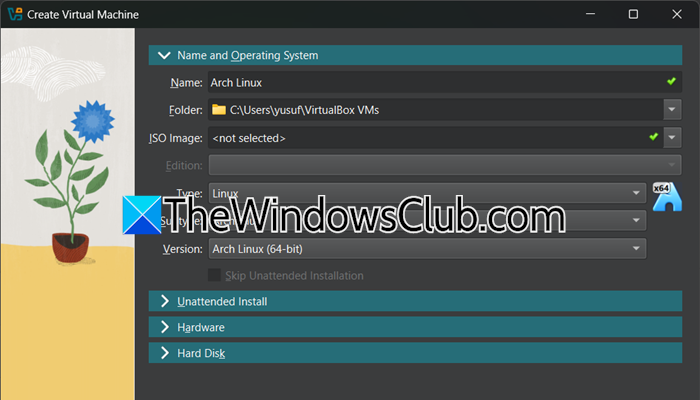Screen dimensions: 700x400
Task: Click the yellow folder icon in Folder field
Action: [219, 110]
